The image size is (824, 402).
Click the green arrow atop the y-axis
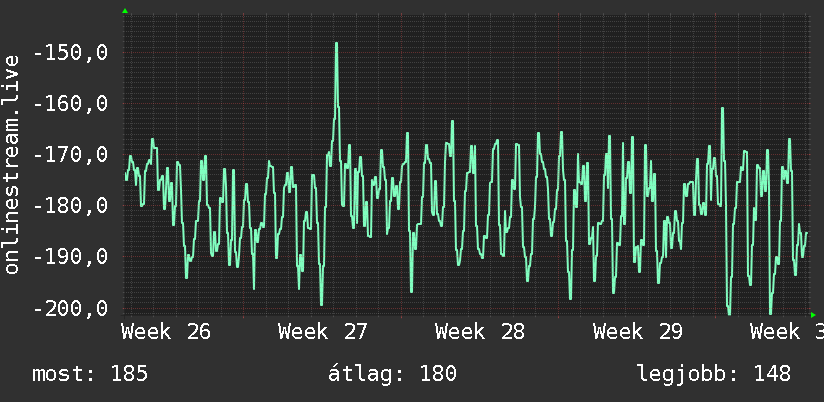point(125,11)
